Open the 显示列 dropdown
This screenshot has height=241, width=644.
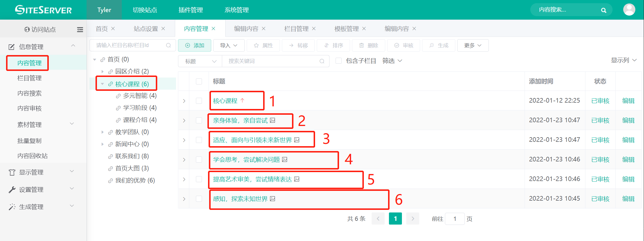[624, 60]
